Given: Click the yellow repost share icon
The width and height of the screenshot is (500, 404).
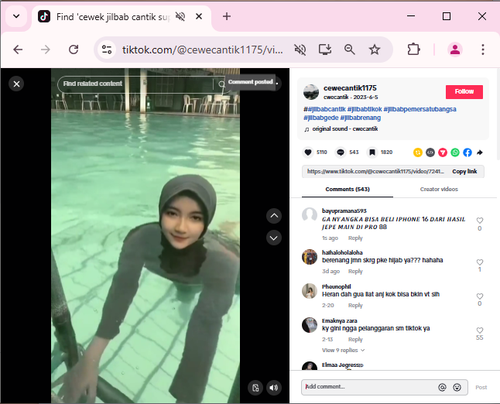Looking at the screenshot, I should [x=418, y=152].
